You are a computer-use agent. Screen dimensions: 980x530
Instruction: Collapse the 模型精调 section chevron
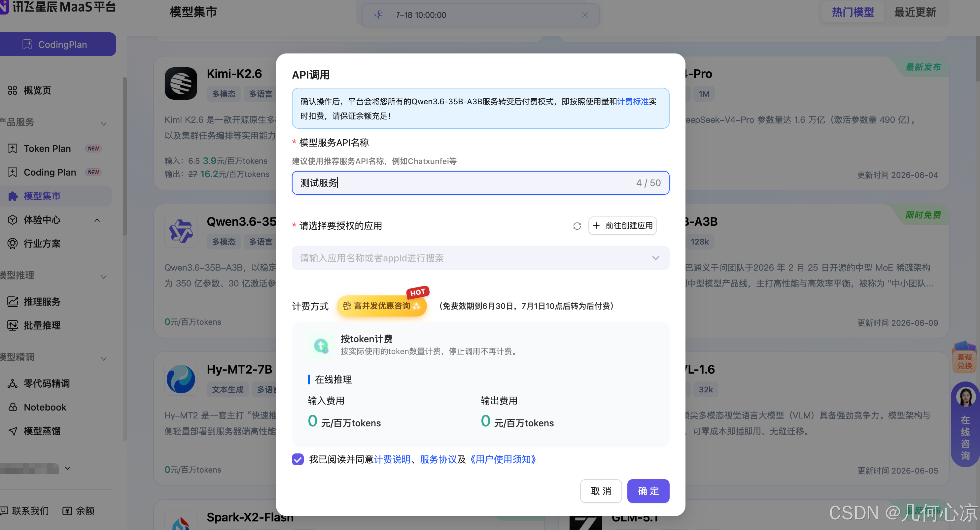click(103, 358)
